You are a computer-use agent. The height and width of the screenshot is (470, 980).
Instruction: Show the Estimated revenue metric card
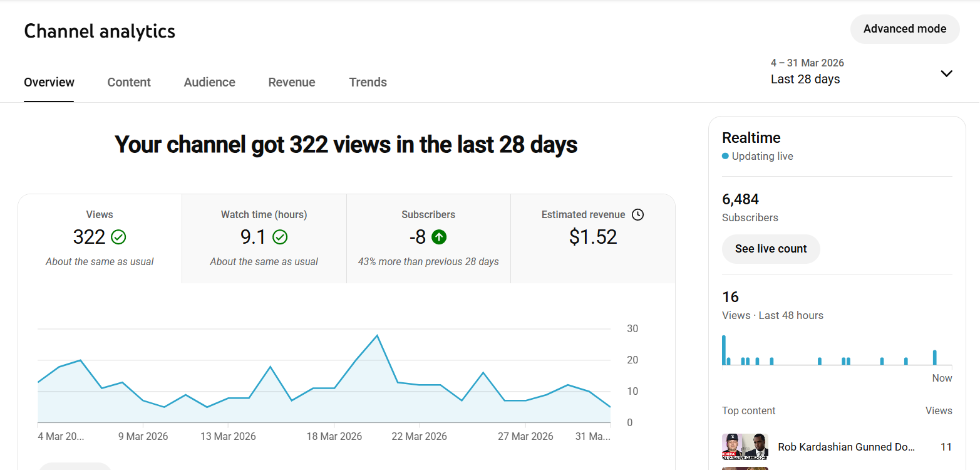(x=592, y=239)
